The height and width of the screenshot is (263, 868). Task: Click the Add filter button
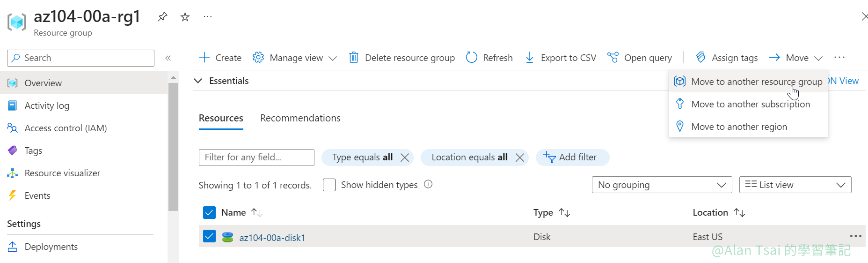tap(572, 158)
